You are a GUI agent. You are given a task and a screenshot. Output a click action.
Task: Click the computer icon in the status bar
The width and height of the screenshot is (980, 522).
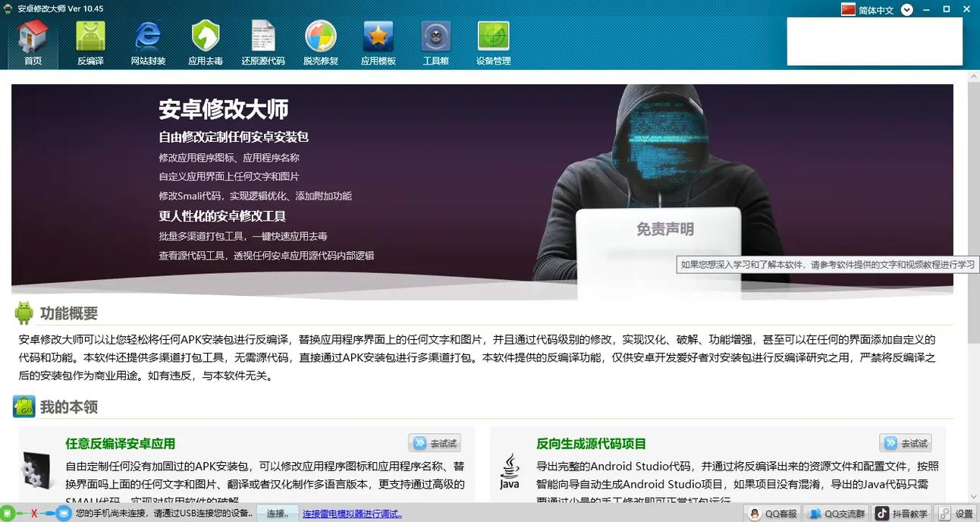point(64,514)
